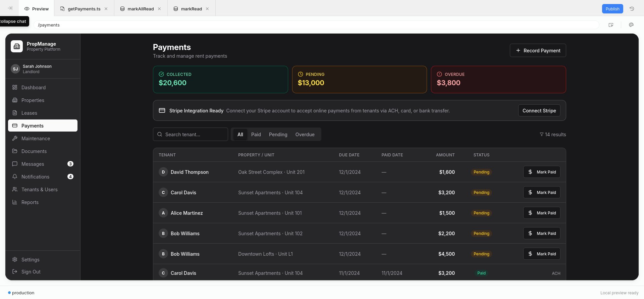Mark Alice Martinez's payment as paid
This screenshot has width=644, height=299.
click(542, 213)
